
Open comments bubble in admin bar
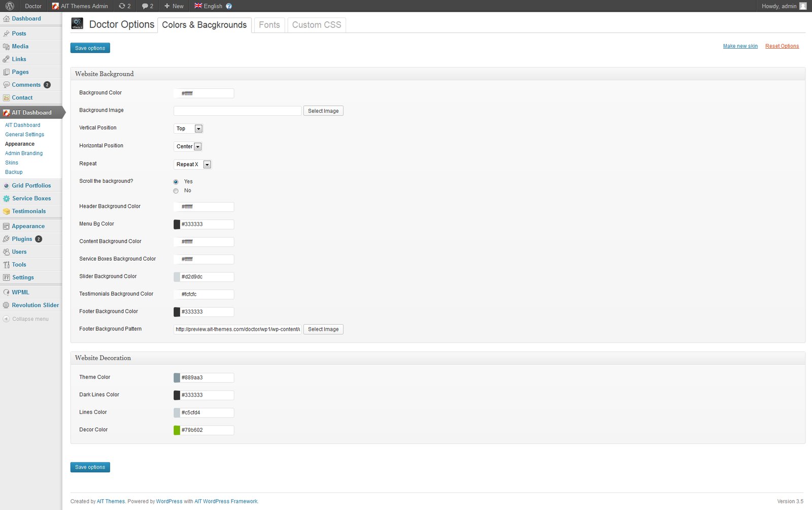(145, 6)
